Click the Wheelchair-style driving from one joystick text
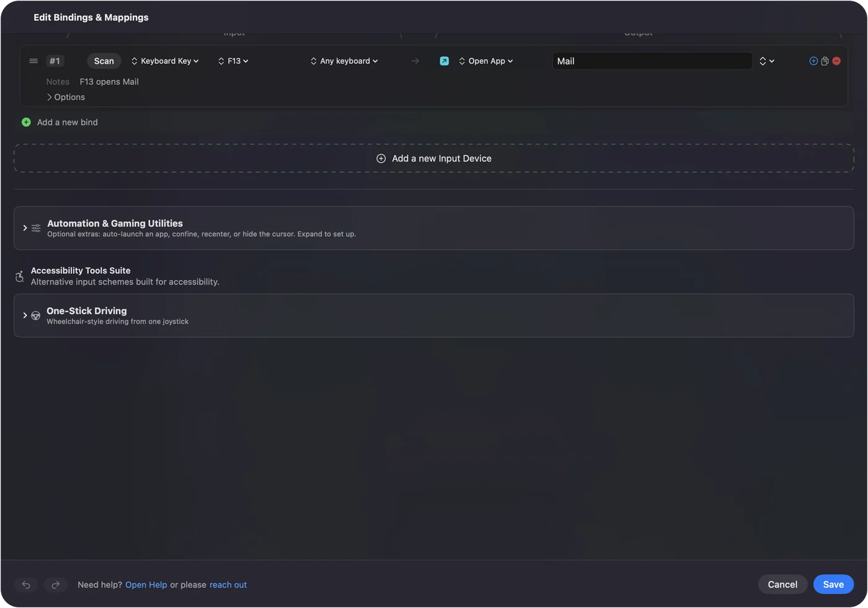The width and height of the screenshot is (868, 608). coord(118,322)
